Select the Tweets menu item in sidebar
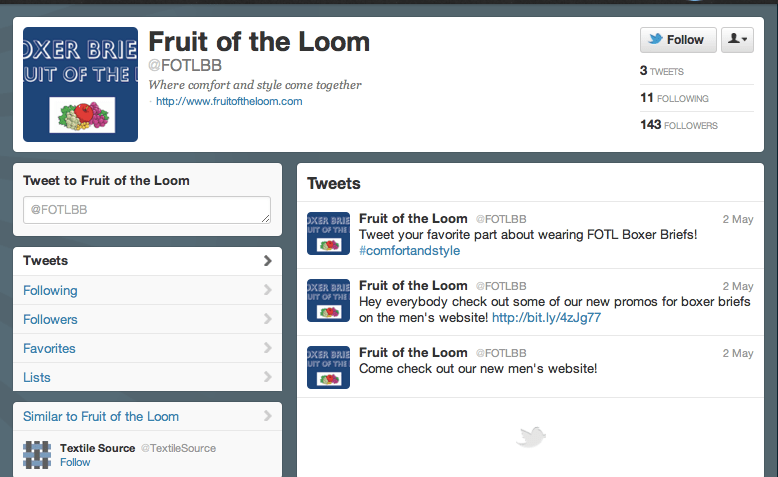778x477 pixels. [147, 261]
